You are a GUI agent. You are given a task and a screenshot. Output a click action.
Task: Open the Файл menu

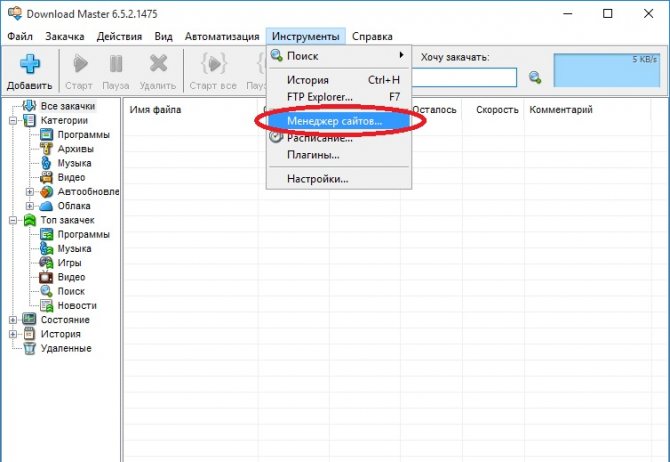(x=20, y=36)
